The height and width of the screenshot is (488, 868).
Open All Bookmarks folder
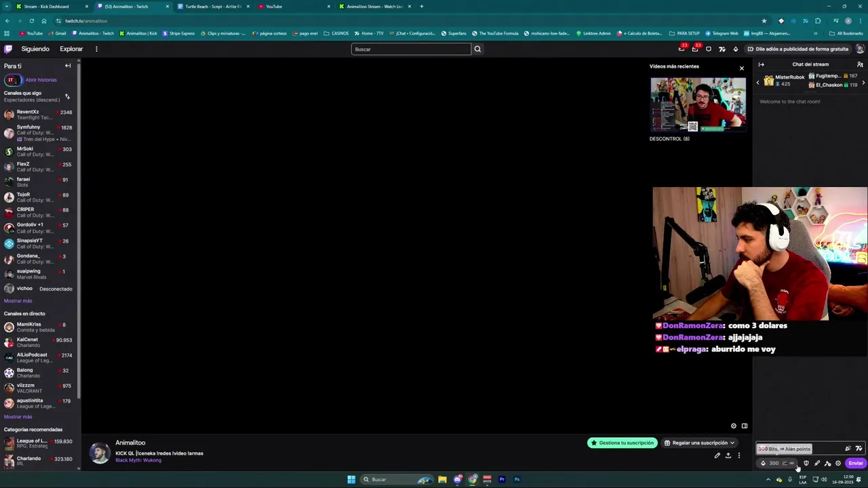tap(846, 33)
